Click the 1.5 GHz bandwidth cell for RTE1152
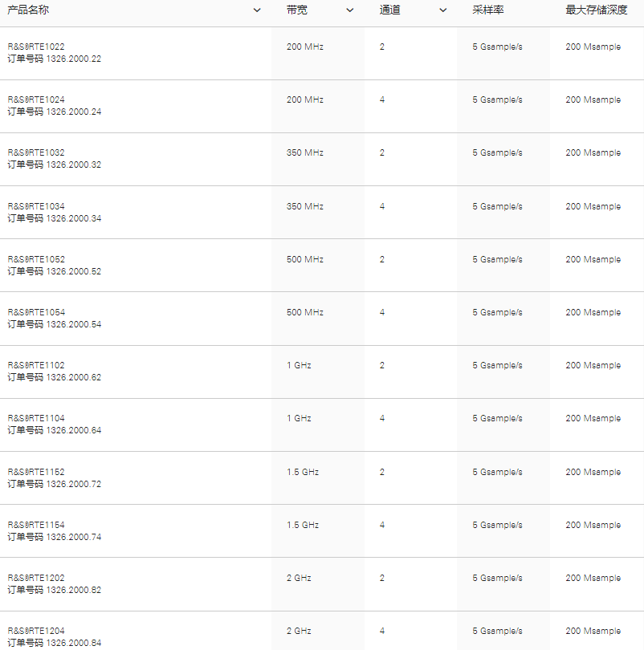This screenshot has width=644, height=650. click(x=303, y=472)
